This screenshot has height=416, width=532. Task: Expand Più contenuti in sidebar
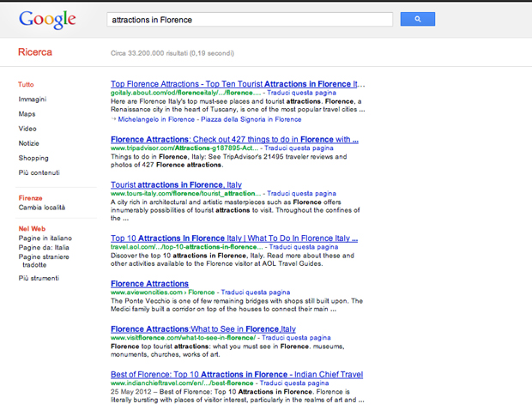(39, 172)
